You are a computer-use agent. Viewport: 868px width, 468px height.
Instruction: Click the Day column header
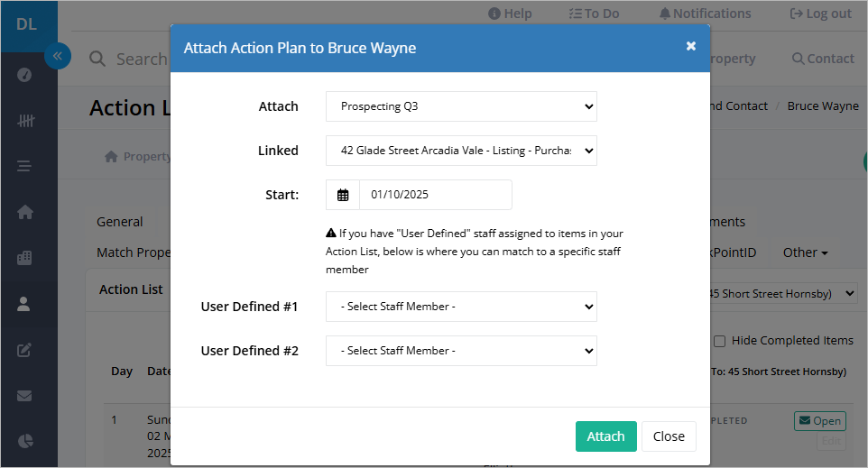pos(122,372)
